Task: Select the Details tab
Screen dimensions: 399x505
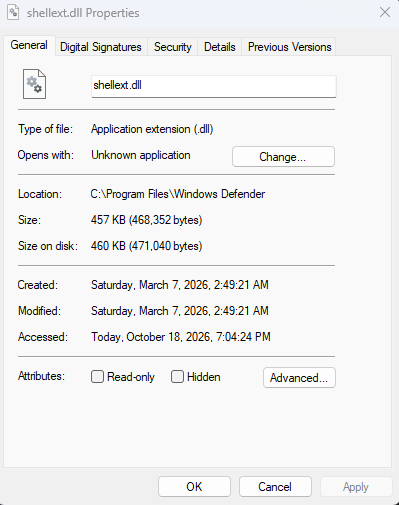Action: (x=220, y=47)
